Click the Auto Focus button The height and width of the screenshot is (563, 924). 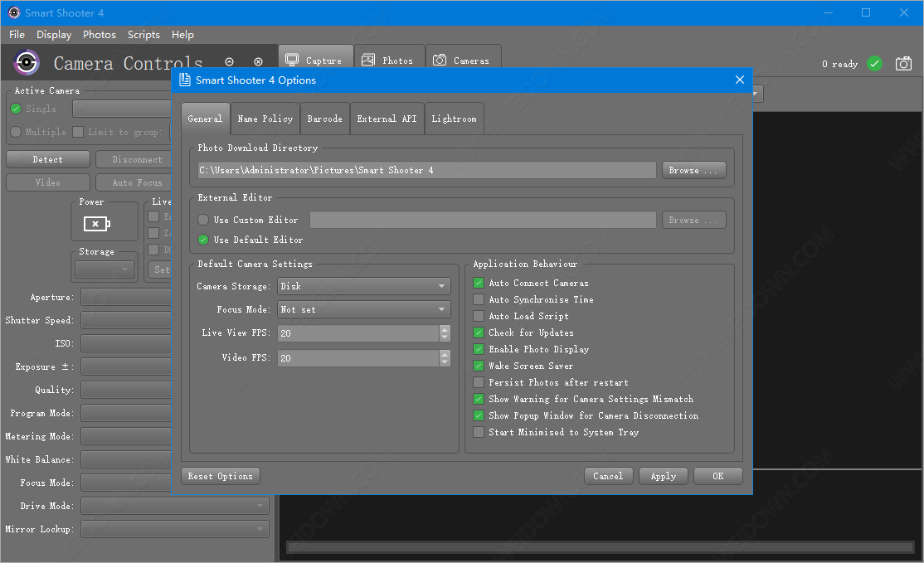tap(134, 182)
